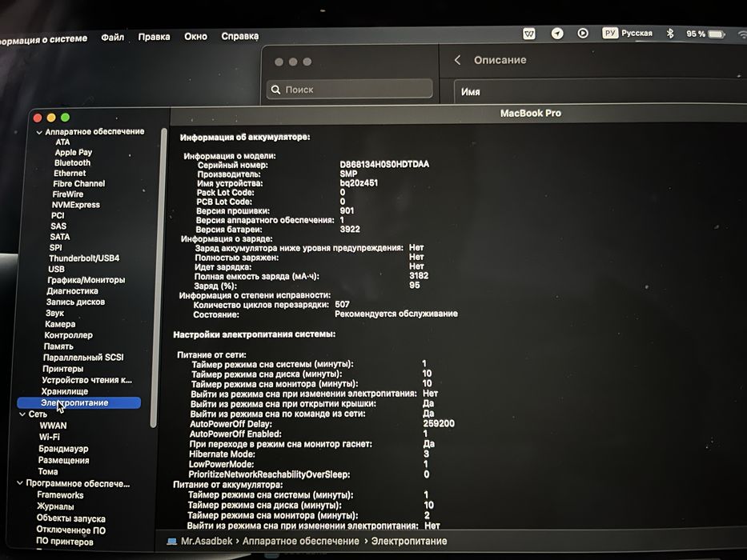Select ATA in the sidebar
747x560 pixels.
tap(62, 142)
